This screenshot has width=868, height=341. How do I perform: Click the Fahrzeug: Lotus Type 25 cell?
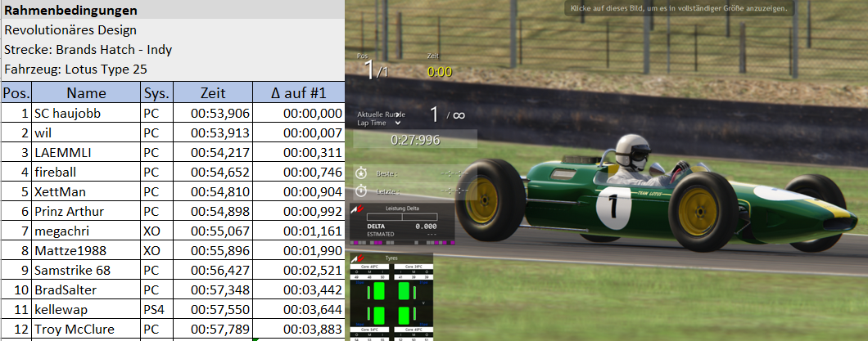172,70
